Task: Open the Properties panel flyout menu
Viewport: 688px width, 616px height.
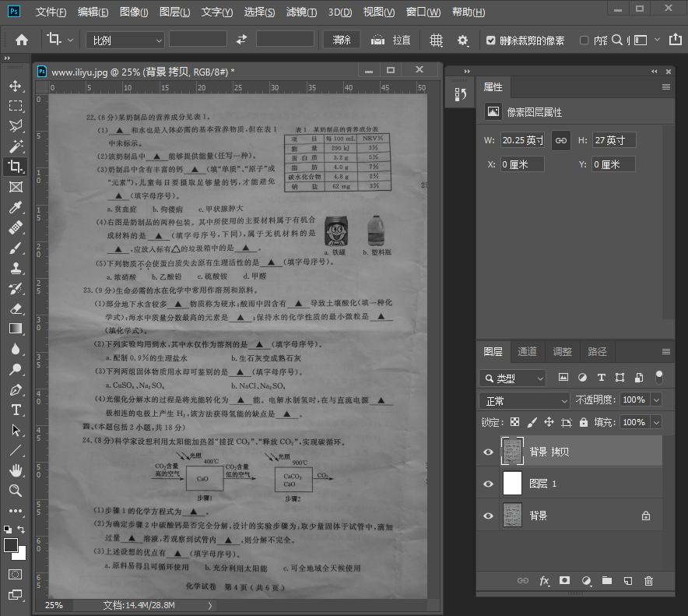Action: pos(666,87)
